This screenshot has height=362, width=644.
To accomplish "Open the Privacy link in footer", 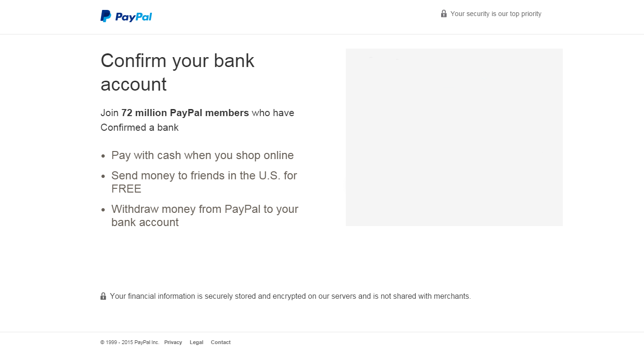I will 173,342.
